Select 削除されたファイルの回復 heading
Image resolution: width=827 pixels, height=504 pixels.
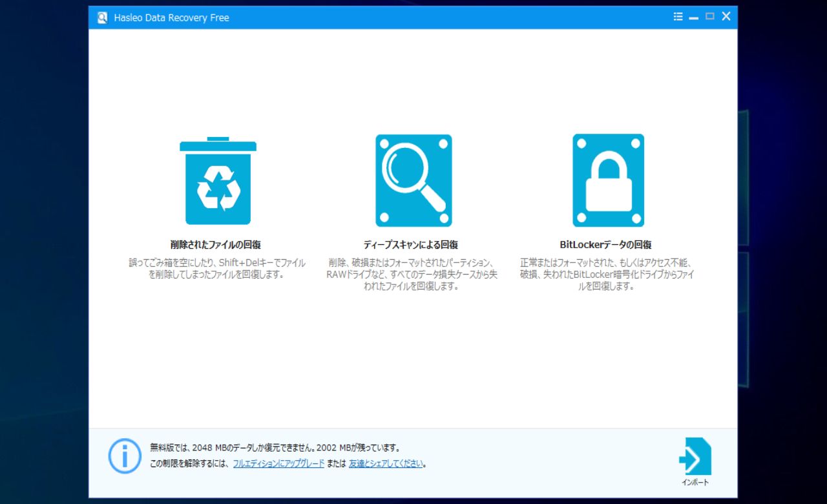[216, 245]
